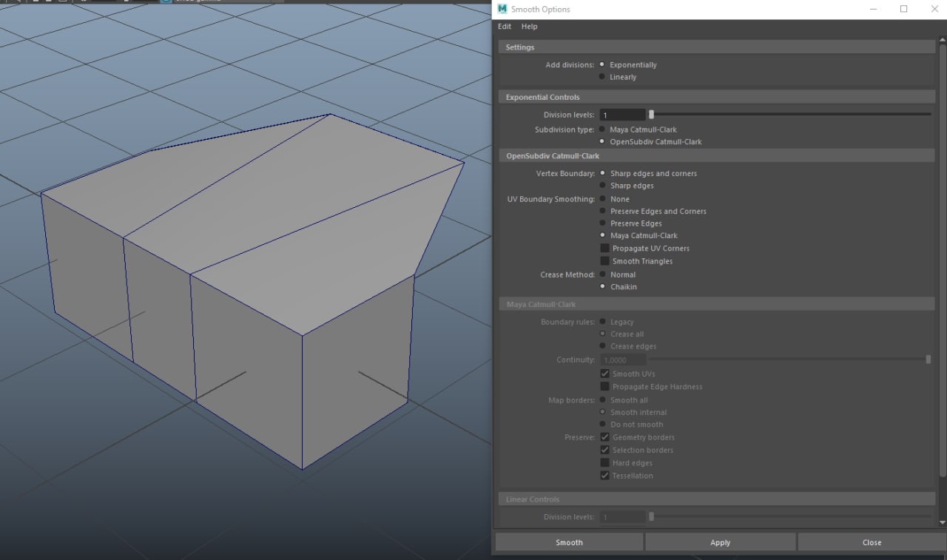Set Crease Method to Normal
Viewport: 947px width, 560px height.
(x=602, y=274)
